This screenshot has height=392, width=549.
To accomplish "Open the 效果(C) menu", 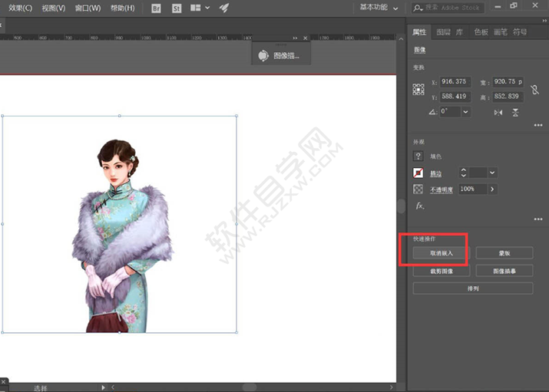I will click(x=20, y=8).
